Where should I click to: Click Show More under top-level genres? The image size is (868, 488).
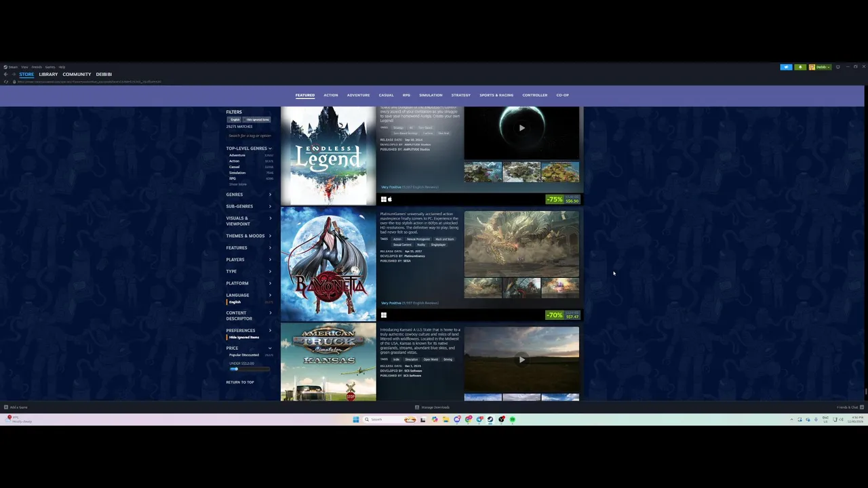(x=238, y=184)
